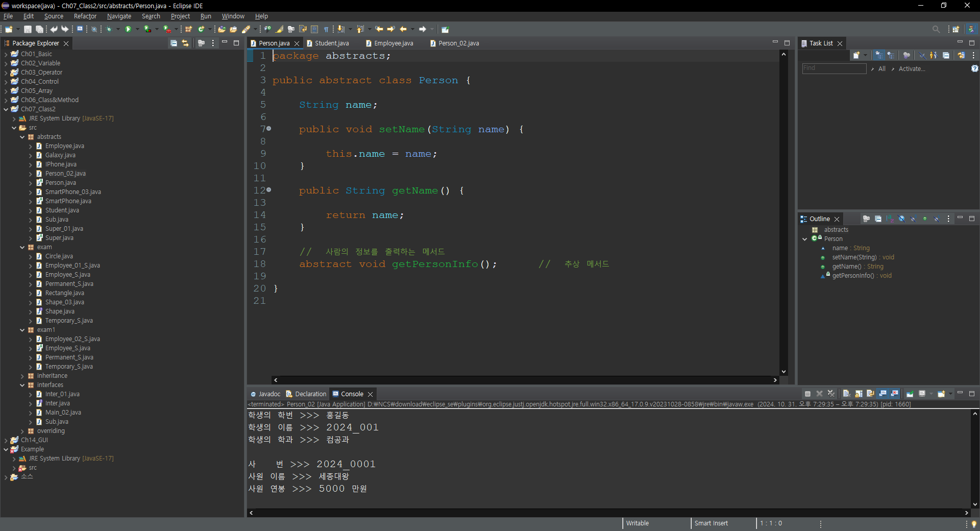Toggle alphabetical Sort in Outline view
The image size is (980, 531).
click(x=890, y=219)
